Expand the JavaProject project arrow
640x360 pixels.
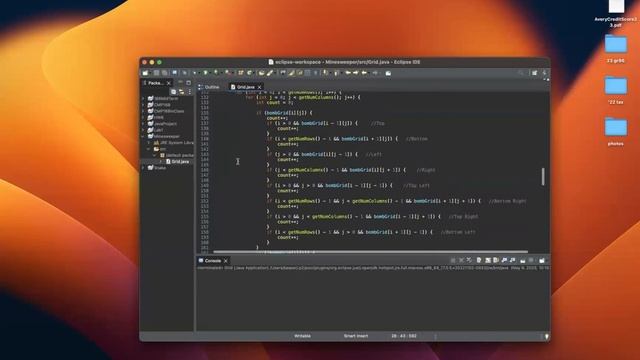tap(143, 124)
